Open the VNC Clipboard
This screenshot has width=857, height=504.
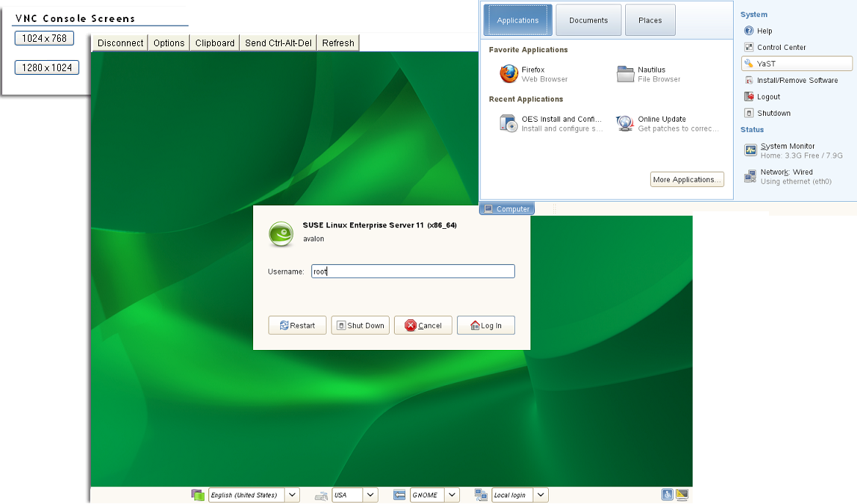pyautogui.click(x=215, y=43)
